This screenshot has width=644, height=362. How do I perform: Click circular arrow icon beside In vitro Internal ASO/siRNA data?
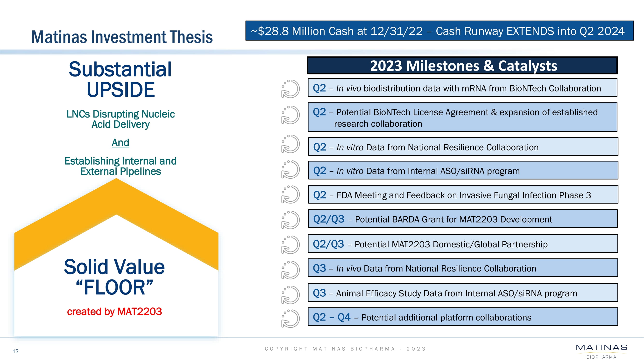point(290,169)
